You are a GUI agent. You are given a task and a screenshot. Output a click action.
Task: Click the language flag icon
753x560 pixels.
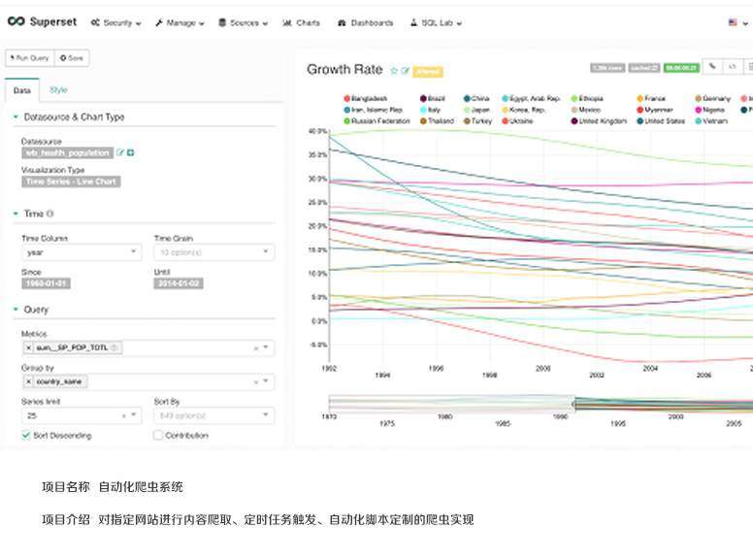click(x=733, y=22)
